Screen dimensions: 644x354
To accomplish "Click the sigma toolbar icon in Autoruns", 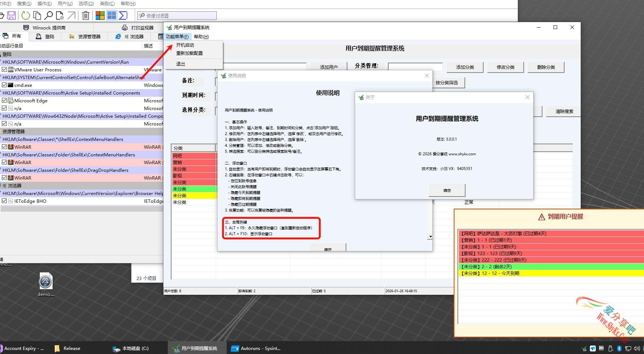I will (124, 15).
